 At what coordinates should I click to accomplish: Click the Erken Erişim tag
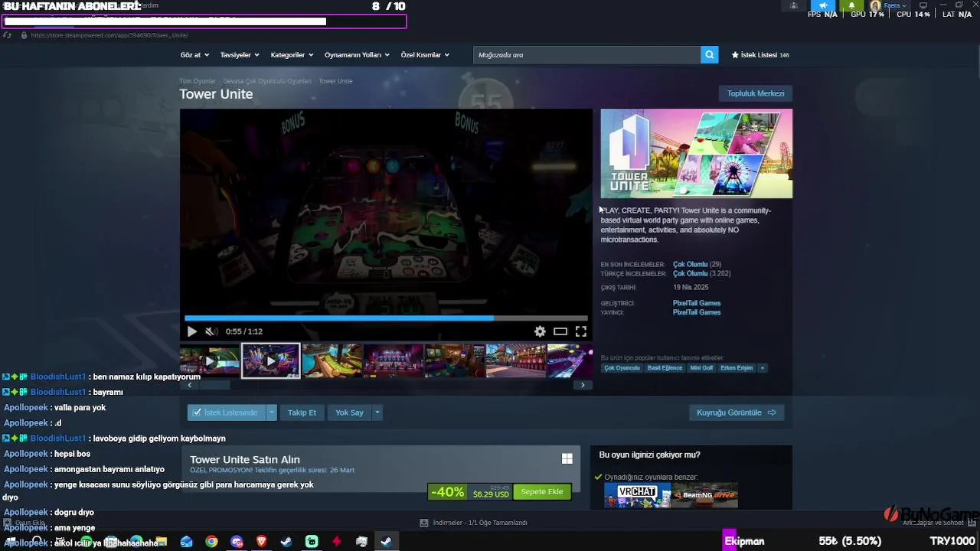[737, 368]
